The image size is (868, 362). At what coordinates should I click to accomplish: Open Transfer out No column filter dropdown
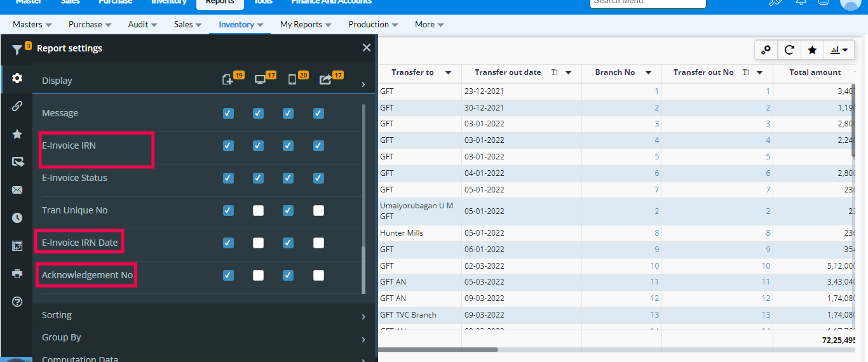point(759,72)
